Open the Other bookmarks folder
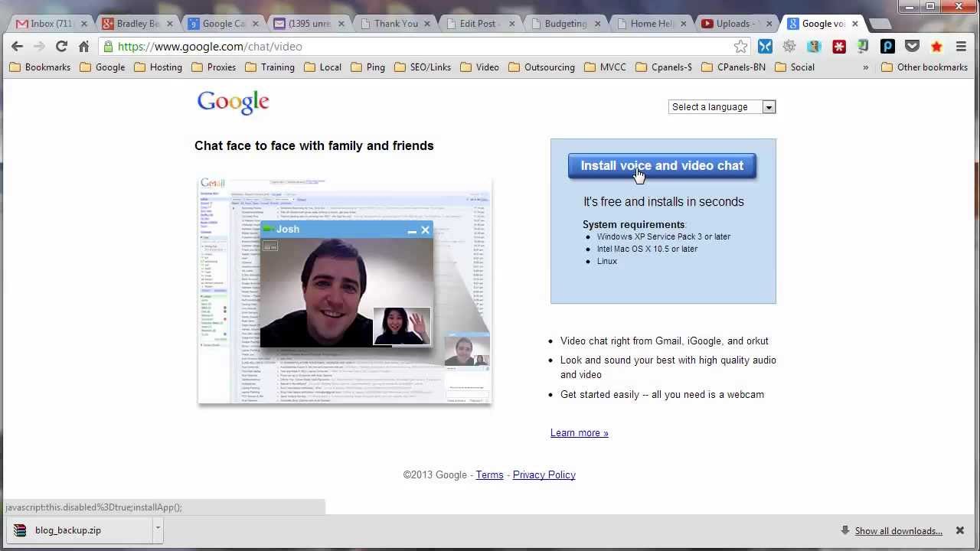This screenshot has width=980, height=551. point(924,67)
